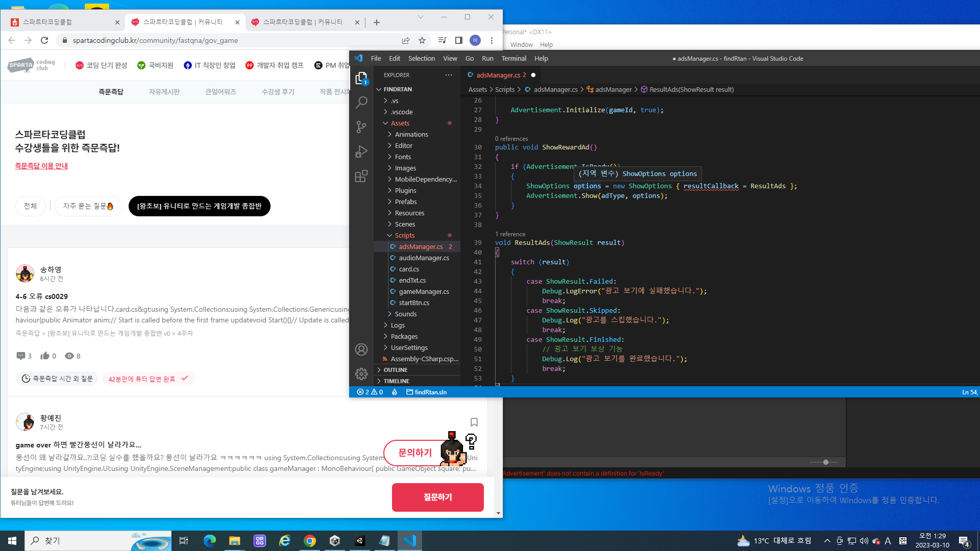Click the errors and warnings status indicator
This screenshot has height=551, width=980.
(370, 392)
